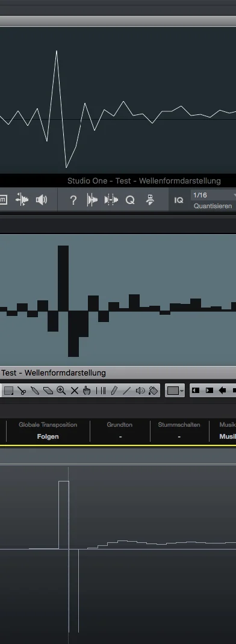Select the Range selection tool in Cubase toolbar
Screen dimensions: 236x644
pyautogui.click(x=8, y=390)
